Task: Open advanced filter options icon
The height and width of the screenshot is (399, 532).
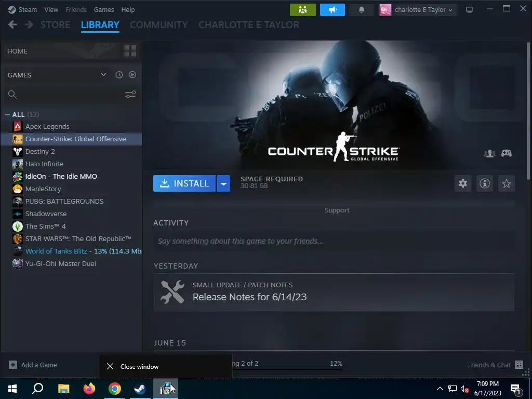Action: [130, 95]
